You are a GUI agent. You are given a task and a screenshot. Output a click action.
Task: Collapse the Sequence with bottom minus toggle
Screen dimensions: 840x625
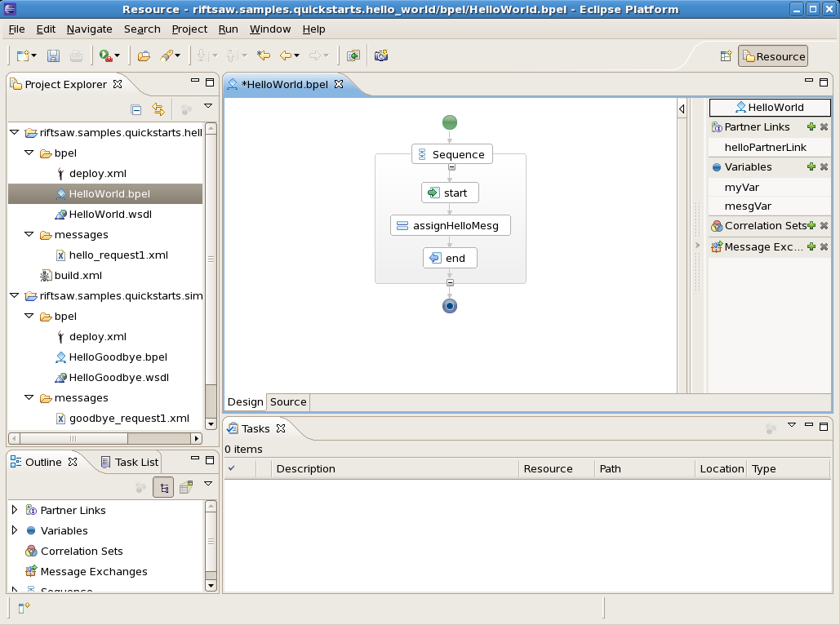[x=450, y=282]
